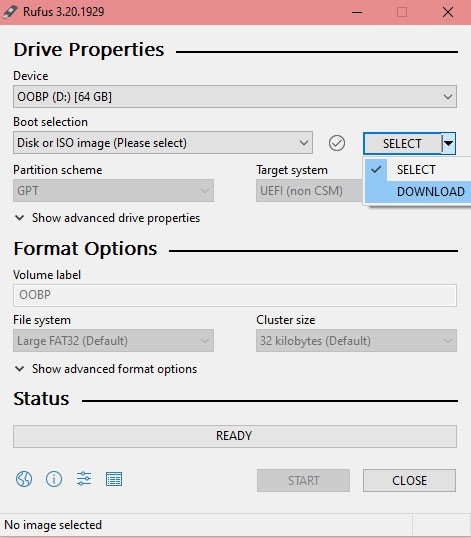Show the log window icon
This screenshot has height=538, width=471.
pyautogui.click(x=114, y=479)
